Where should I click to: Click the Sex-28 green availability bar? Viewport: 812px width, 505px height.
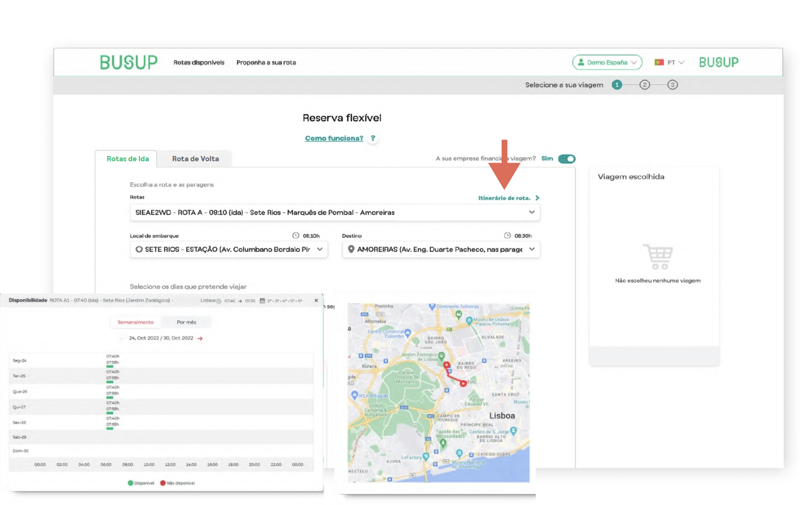pos(110,428)
